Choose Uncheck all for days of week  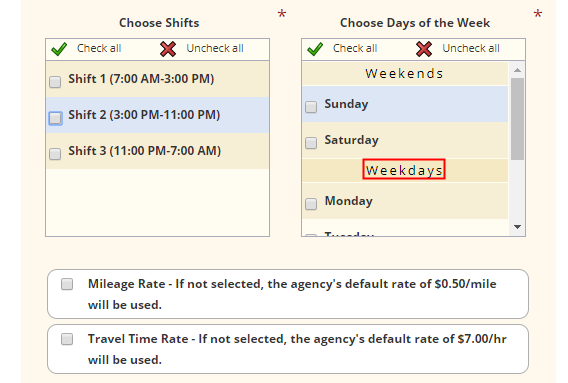click(471, 48)
